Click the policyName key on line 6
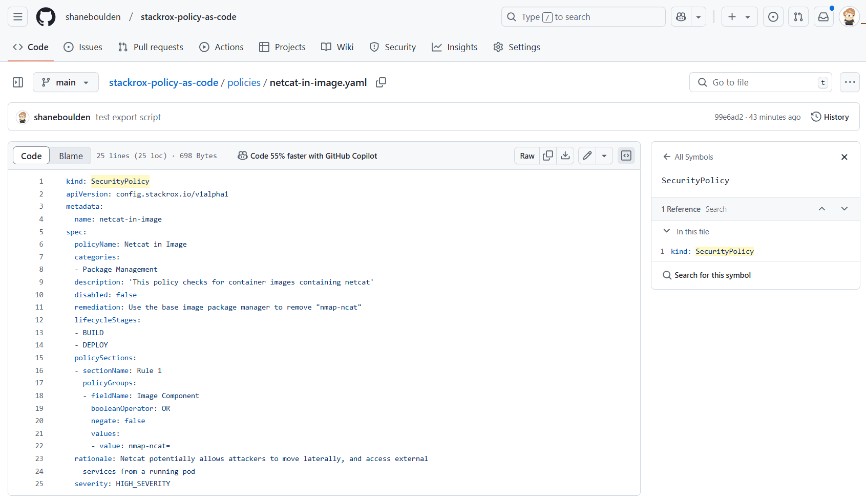Image resolution: width=866 pixels, height=504 pixels. pos(95,244)
